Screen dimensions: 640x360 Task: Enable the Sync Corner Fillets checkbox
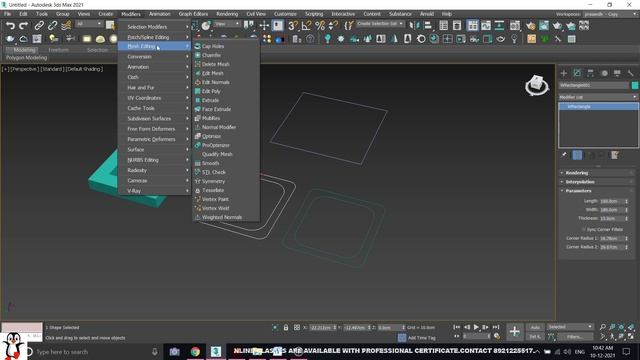[x=584, y=229]
